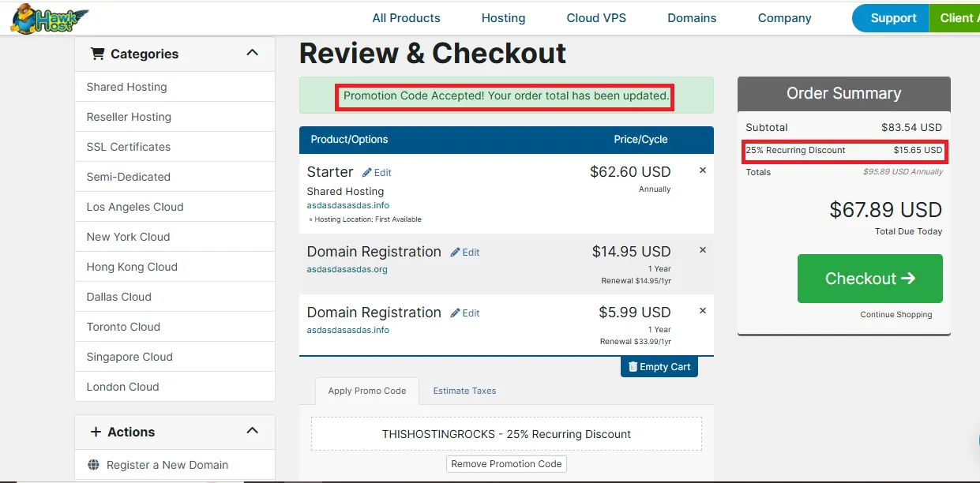Image resolution: width=980 pixels, height=483 pixels.
Task: Click the pencil icon for asdasdasasdas.org registration
Action: (455, 253)
